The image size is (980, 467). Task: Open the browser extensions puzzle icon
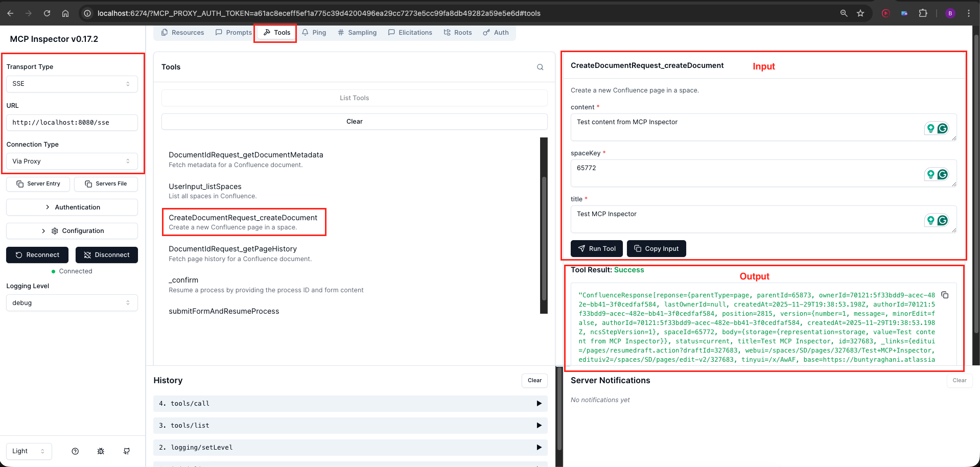coord(923,13)
